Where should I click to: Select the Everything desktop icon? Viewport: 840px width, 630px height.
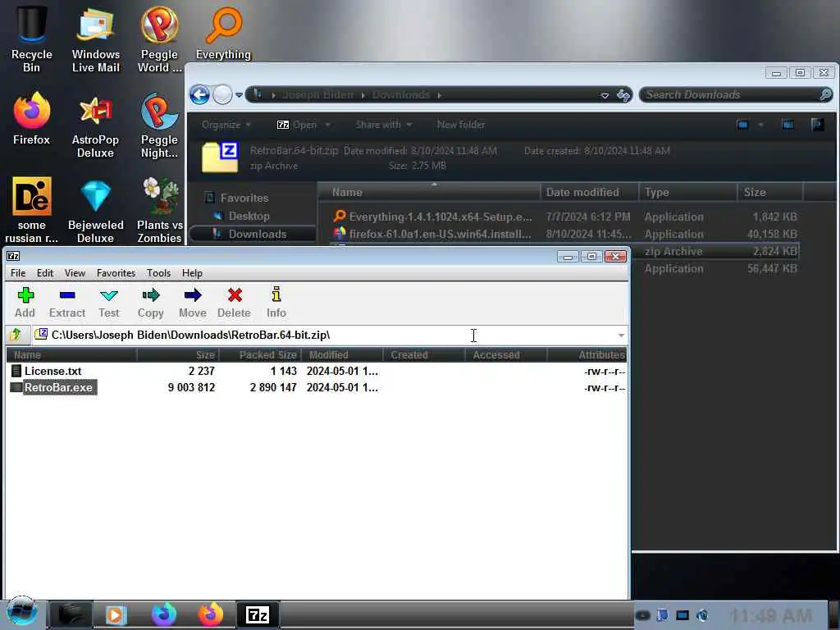pyautogui.click(x=223, y=32)
